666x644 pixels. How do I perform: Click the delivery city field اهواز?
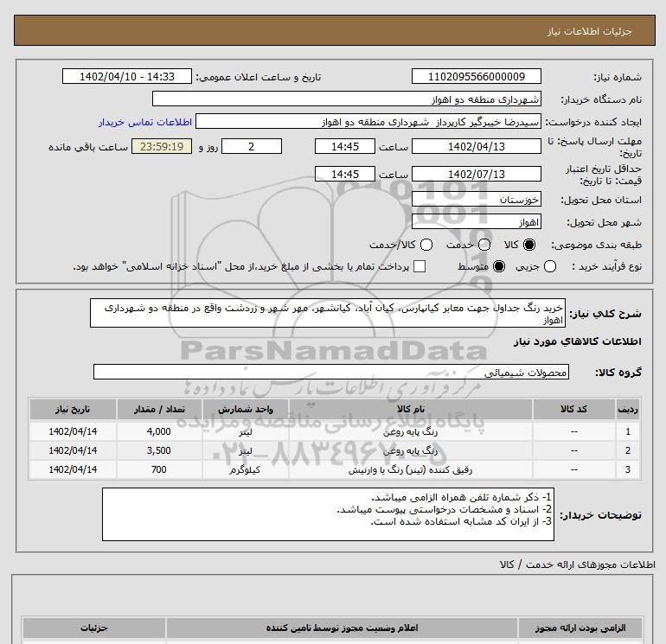click(476, 221)
